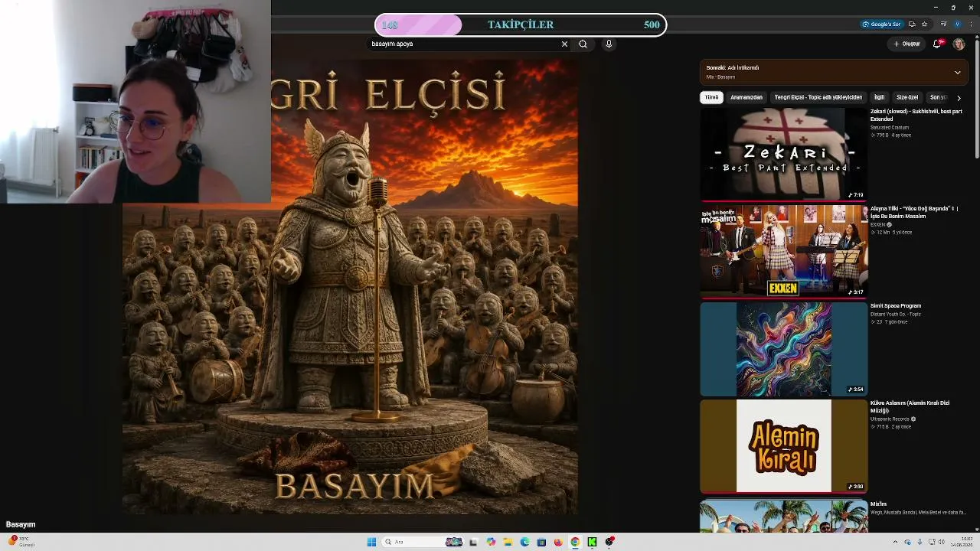Select the Tümü filter chip

712,97
